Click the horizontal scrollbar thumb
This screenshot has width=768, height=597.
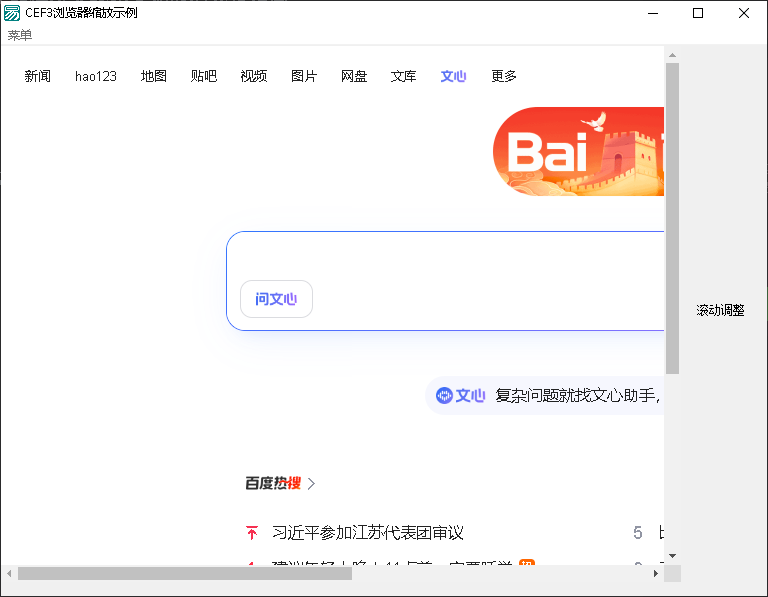click(x=185, y=573)
